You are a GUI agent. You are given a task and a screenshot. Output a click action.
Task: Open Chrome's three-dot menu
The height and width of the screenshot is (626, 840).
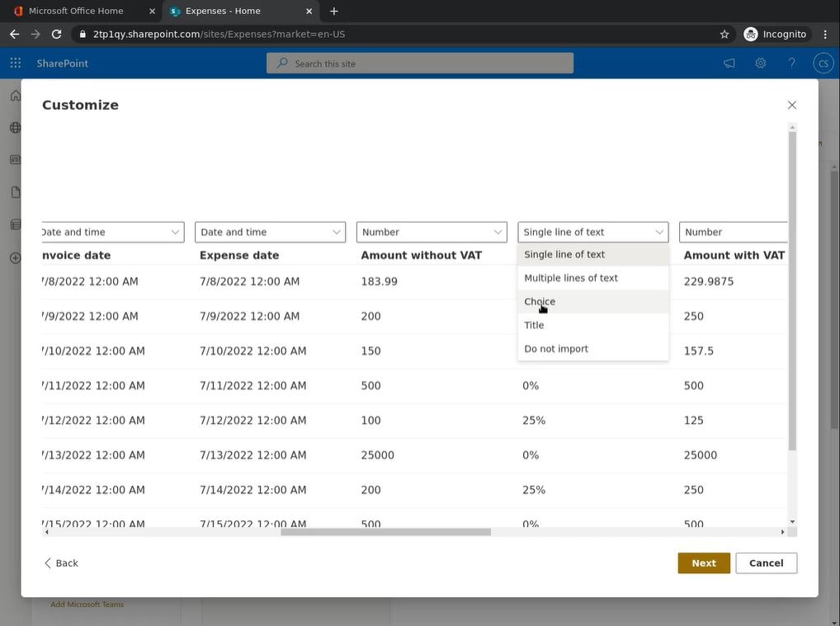(x=826, y=34)
